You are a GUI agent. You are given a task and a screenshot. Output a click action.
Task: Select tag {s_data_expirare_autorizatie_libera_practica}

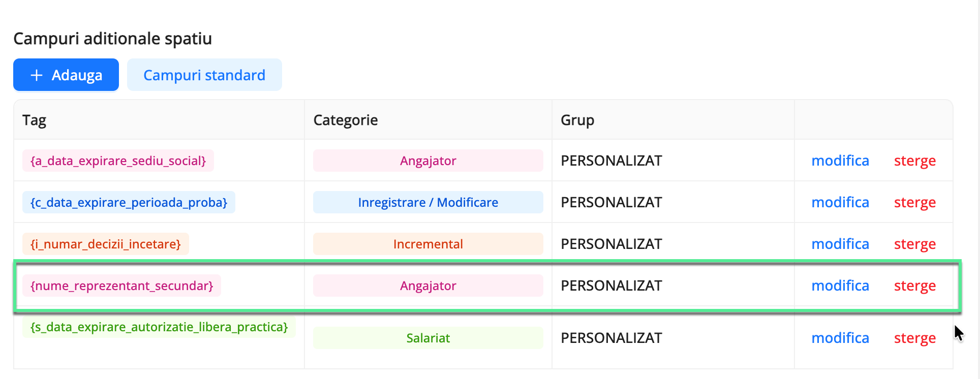(x=159, y=327)
